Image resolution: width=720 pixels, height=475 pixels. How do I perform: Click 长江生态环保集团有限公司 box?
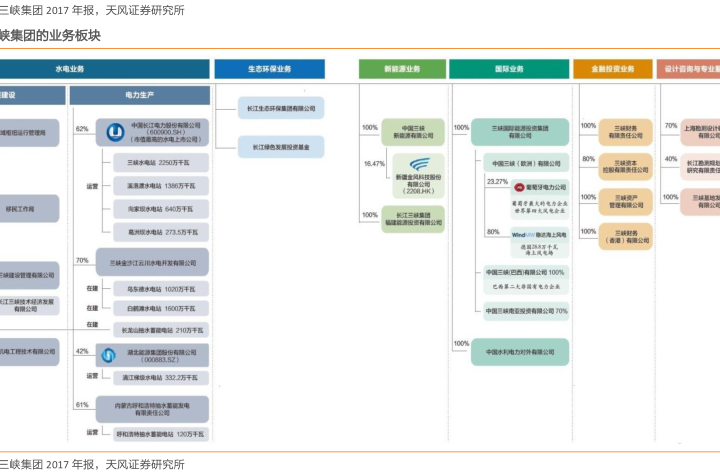click(281, 108)
